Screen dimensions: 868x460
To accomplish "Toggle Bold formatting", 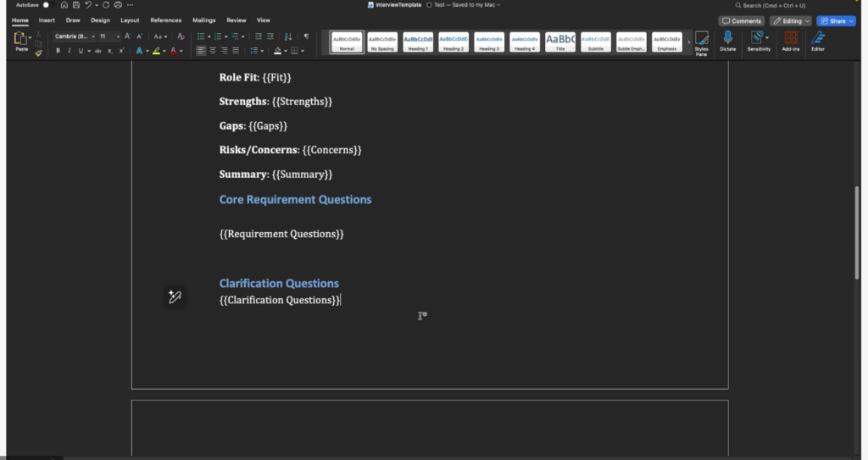I will click(x=58, y=51).
